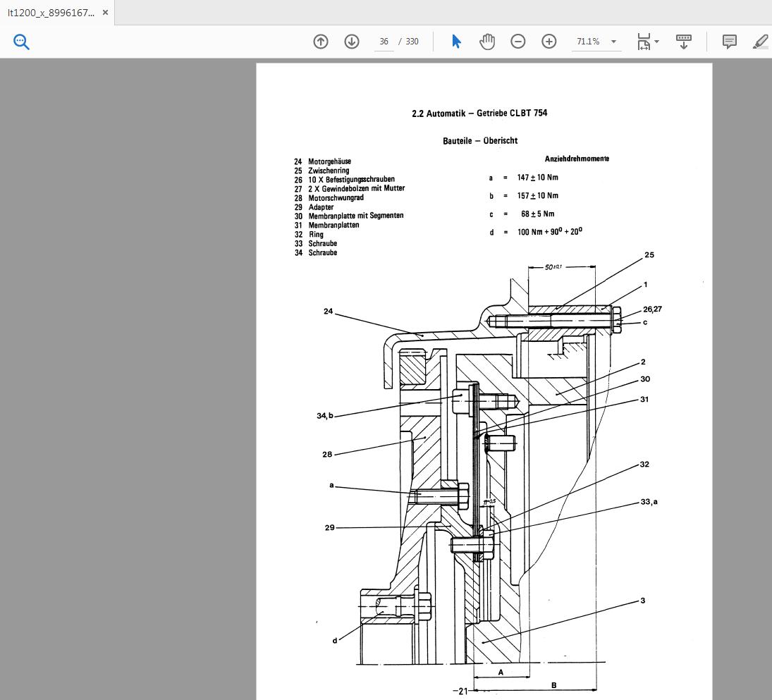
Task: Click the fit-page view icon
Action: [x=643, y=42]
